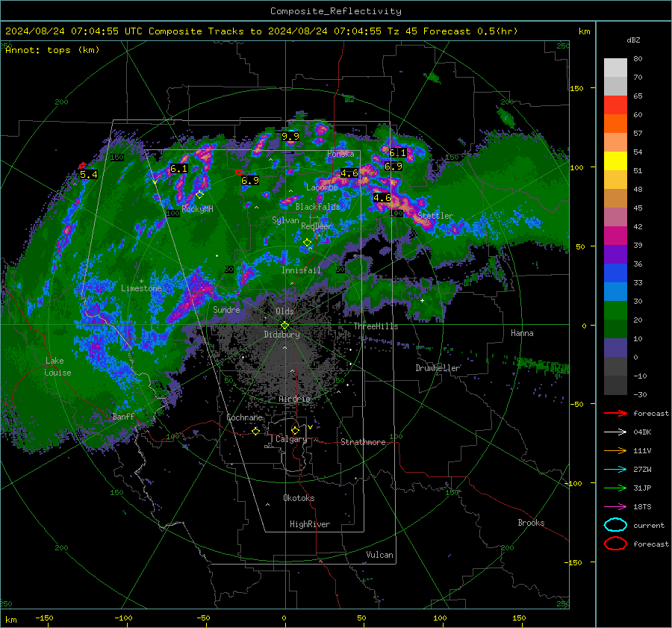Click the orange 111V arrow legend icon
The height and width of the screenshot is (628, 672).
tap(615, 450)
